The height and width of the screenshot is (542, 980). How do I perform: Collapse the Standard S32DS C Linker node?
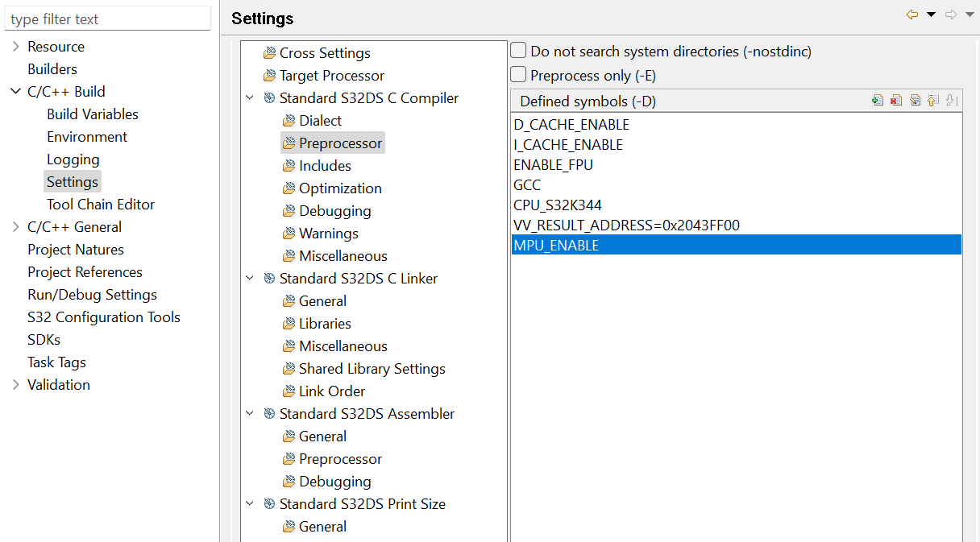pyautogui.click(x=250, y=279)
